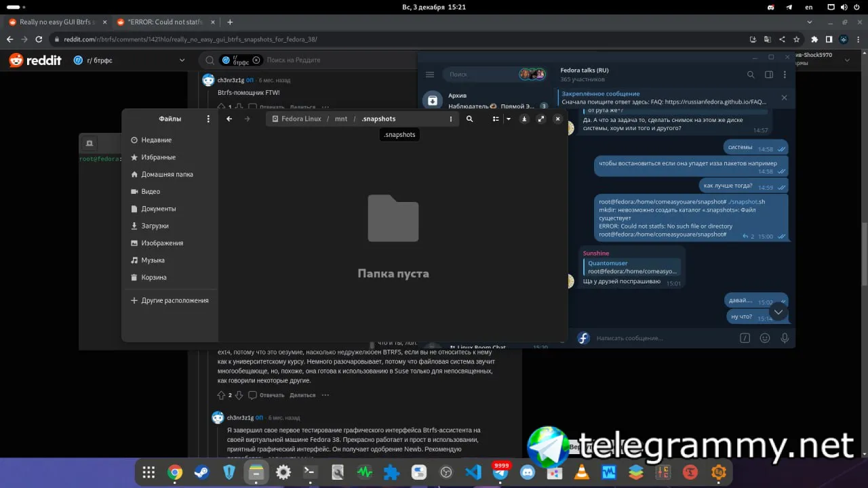Navigate to mnt in Files path bar
Viewport: 868px width, 488px height.
point(341,119)
